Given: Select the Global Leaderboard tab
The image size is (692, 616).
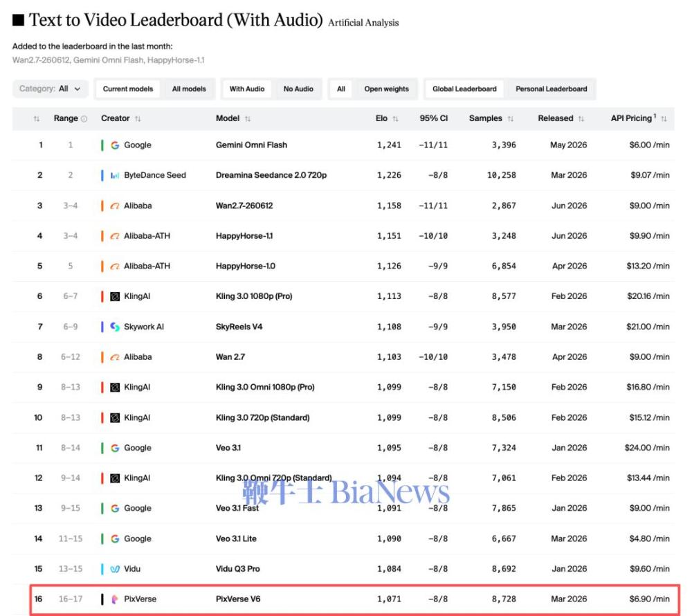Looking at the screenshot, I should pos(464,89).
